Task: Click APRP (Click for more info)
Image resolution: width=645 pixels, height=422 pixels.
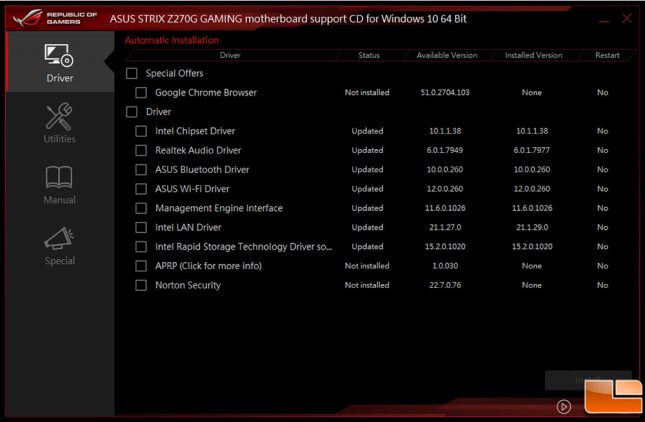Action: [x=208, y=266]
